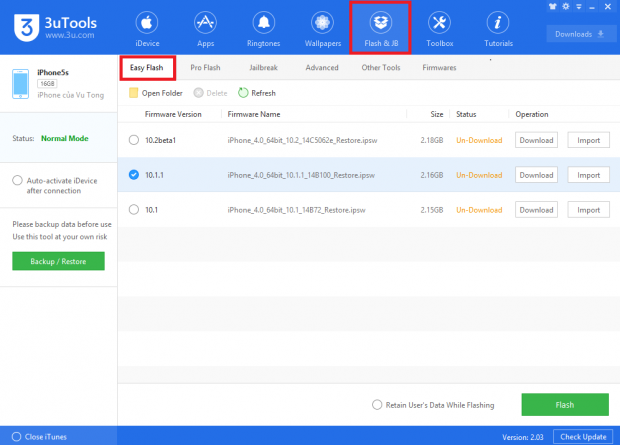Switch to the Jailbreak tab
This screenshot has width=620, height=445.
tap(263, 68)
